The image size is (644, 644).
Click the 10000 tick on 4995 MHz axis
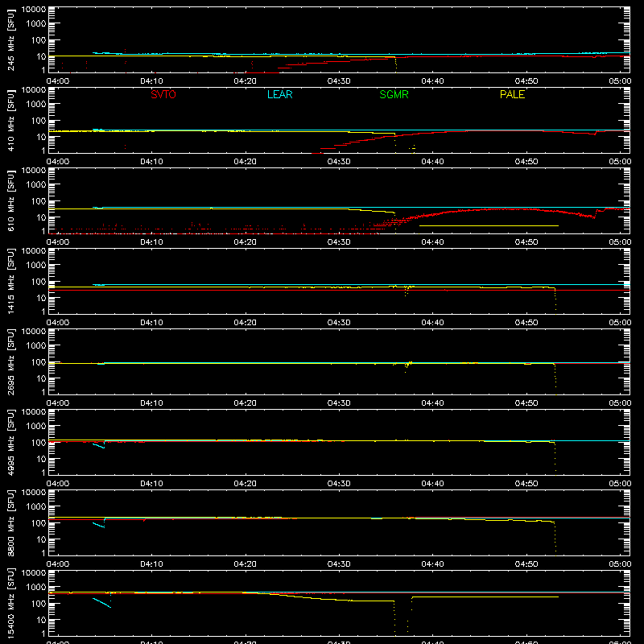coord(34,412)
